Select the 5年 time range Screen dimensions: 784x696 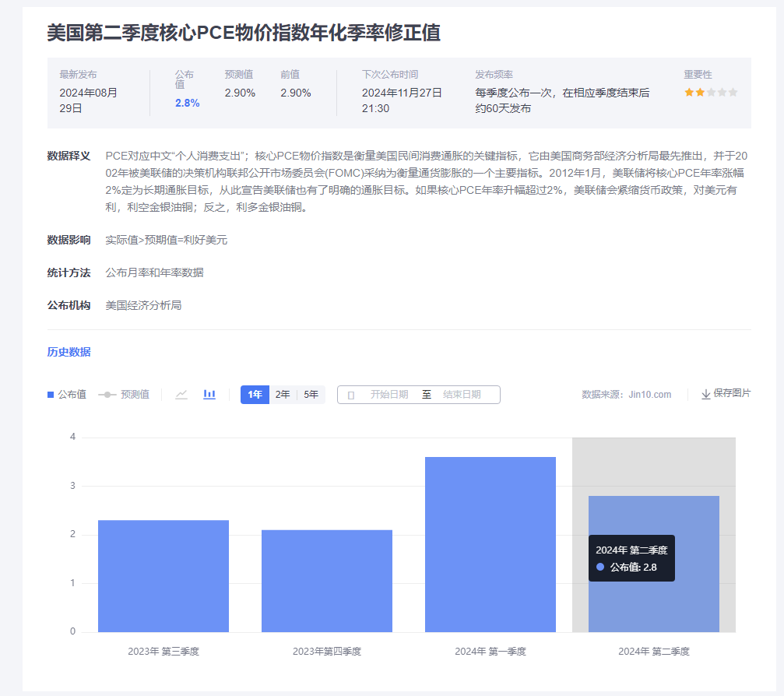click(x=311, y=395)
